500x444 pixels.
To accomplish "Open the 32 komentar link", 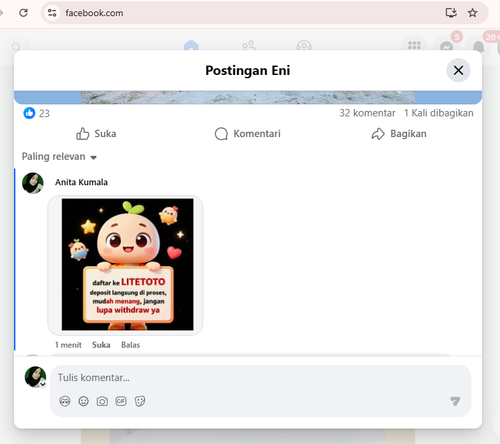I will tap(367, 113).
